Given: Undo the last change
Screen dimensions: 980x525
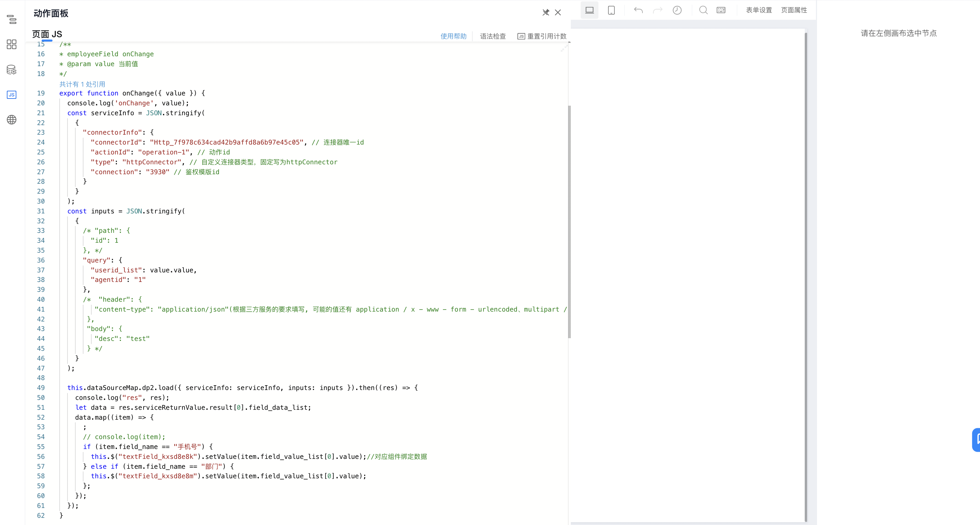Looking at the screenshot, I should point(638,10).
